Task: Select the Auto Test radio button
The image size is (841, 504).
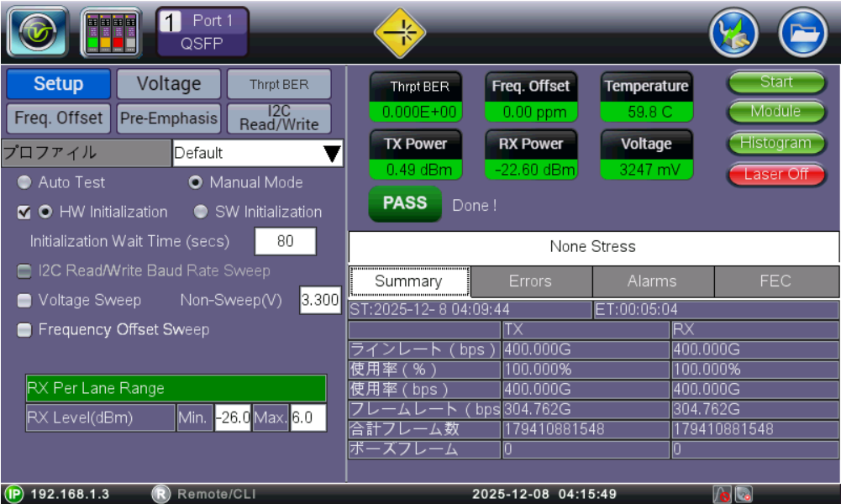Action: [24, 182]
